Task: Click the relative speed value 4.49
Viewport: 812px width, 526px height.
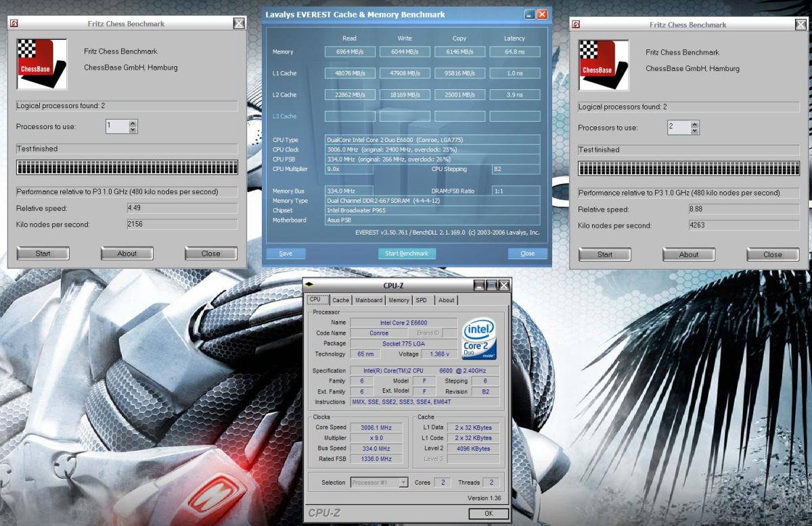Action: click(182, 208)
